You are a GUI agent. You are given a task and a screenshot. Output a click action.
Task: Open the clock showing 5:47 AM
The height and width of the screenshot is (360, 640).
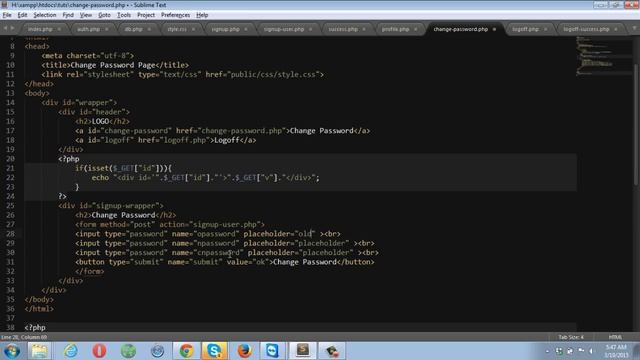(x=616, y=351)
